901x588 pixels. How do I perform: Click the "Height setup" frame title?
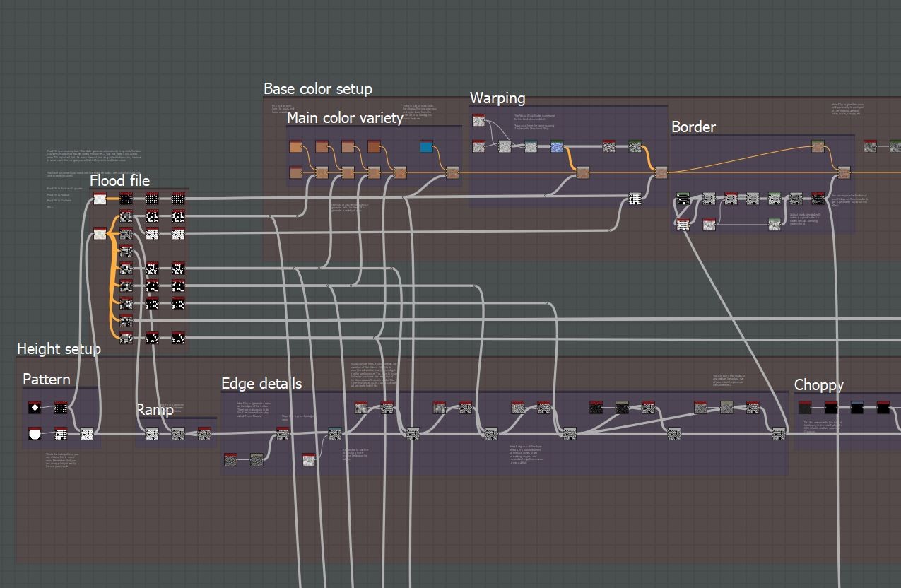coord(59,348)
